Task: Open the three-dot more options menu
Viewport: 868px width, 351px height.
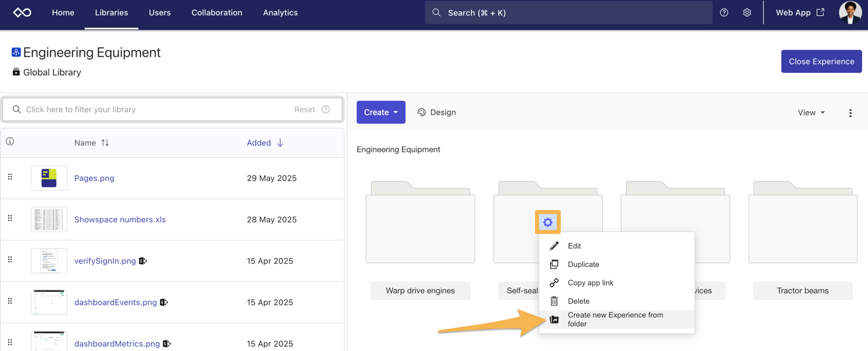Action: pyautogui.click(x=850, y=113)
